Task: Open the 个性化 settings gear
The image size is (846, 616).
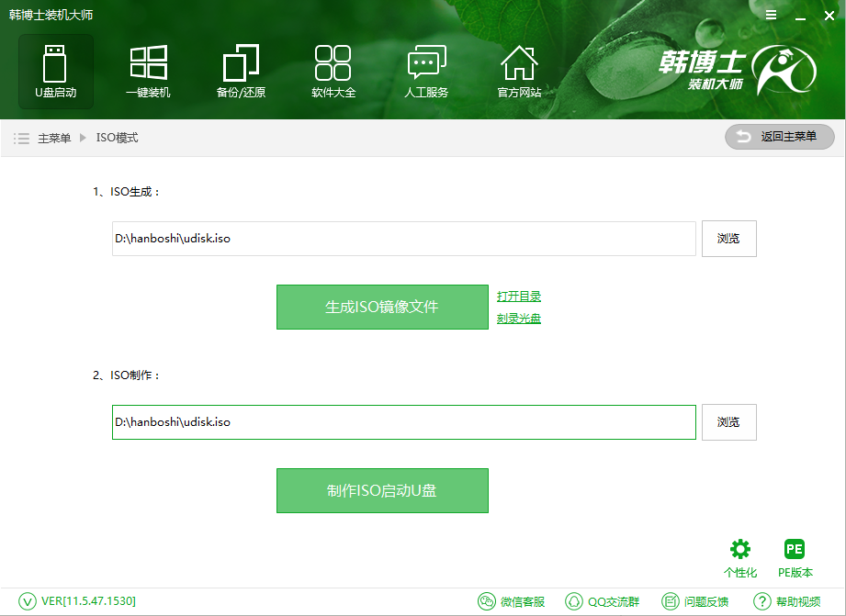Action: coord(740,555)
